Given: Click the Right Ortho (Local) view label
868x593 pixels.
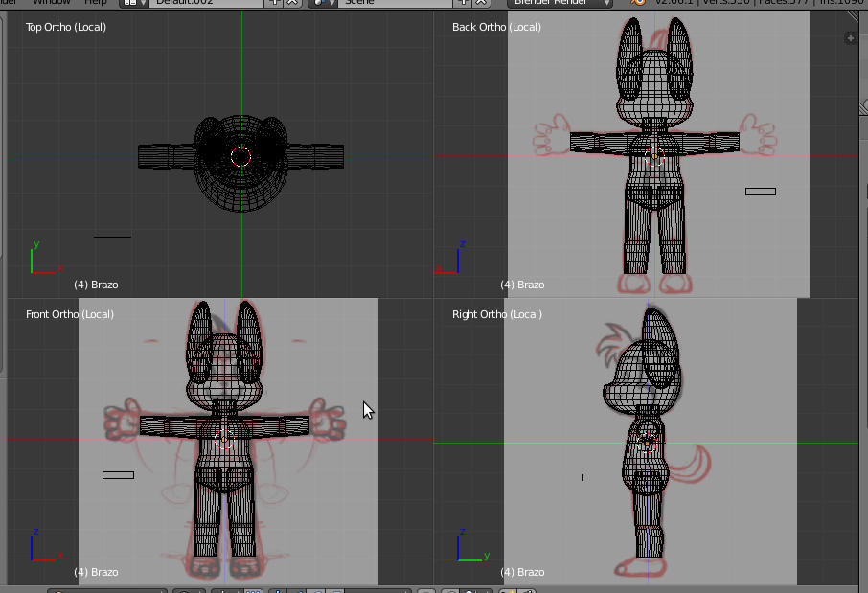Looking at the screenshot, I should (497, 314).
